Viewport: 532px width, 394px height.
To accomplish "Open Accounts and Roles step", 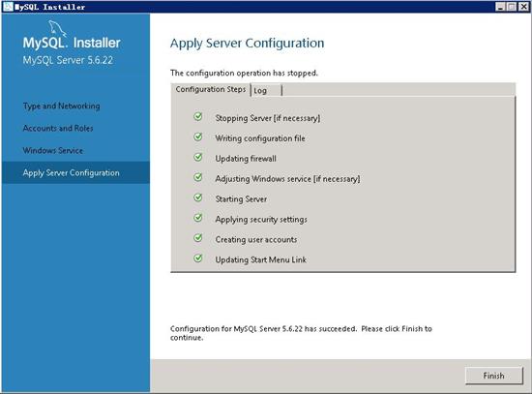I will point(58,128).
